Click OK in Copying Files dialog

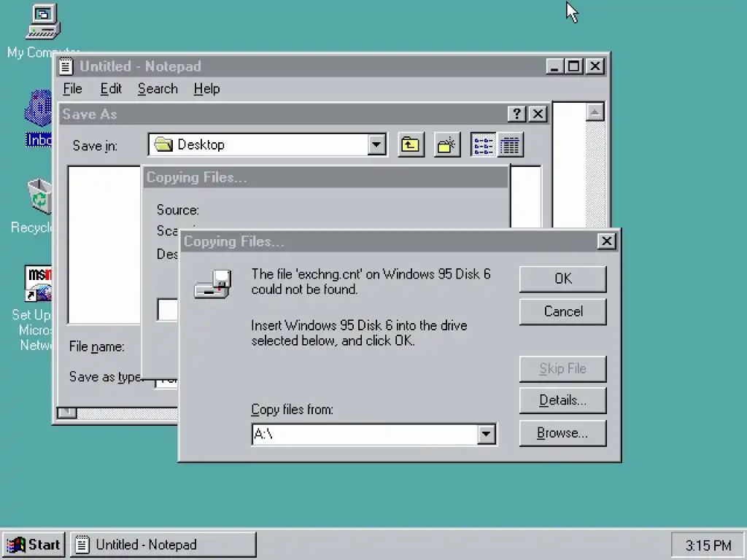pos(562,279)
